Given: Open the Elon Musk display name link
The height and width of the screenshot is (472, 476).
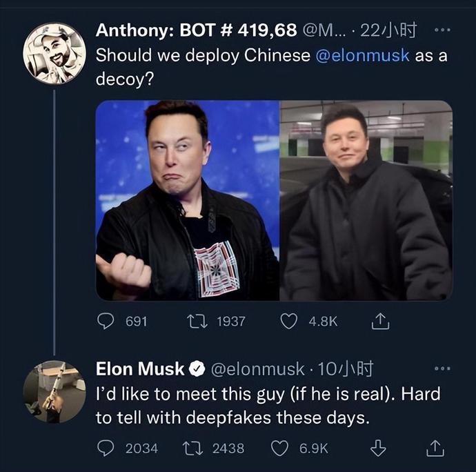Looking at the screenshot, I should point(139,369).
